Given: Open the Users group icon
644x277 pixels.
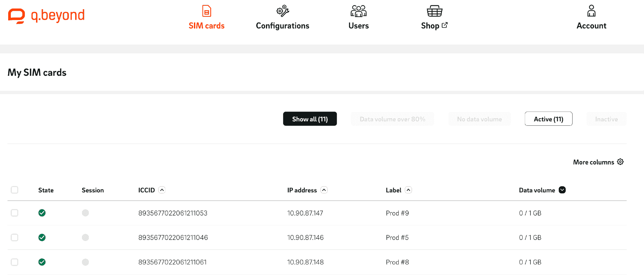Looking at the screenshot, I should coord(358,11).
